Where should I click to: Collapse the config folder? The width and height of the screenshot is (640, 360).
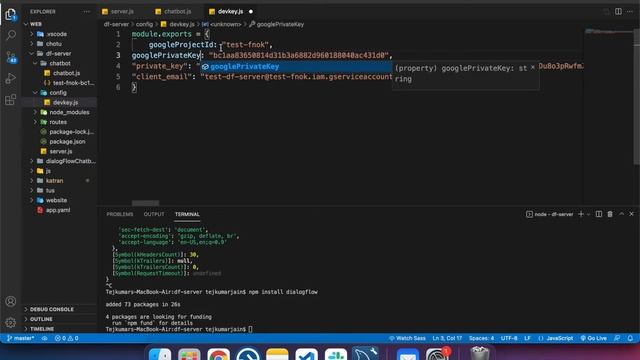coord(35,93)
